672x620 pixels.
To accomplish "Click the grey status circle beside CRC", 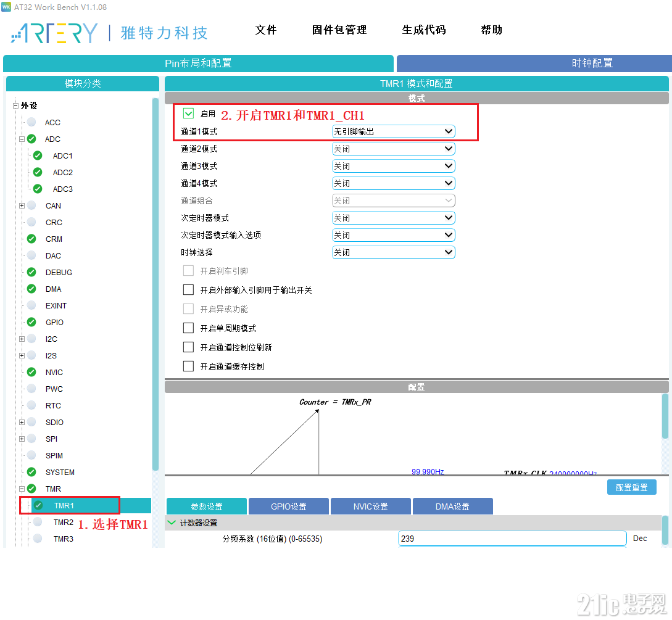I will 31,222.
